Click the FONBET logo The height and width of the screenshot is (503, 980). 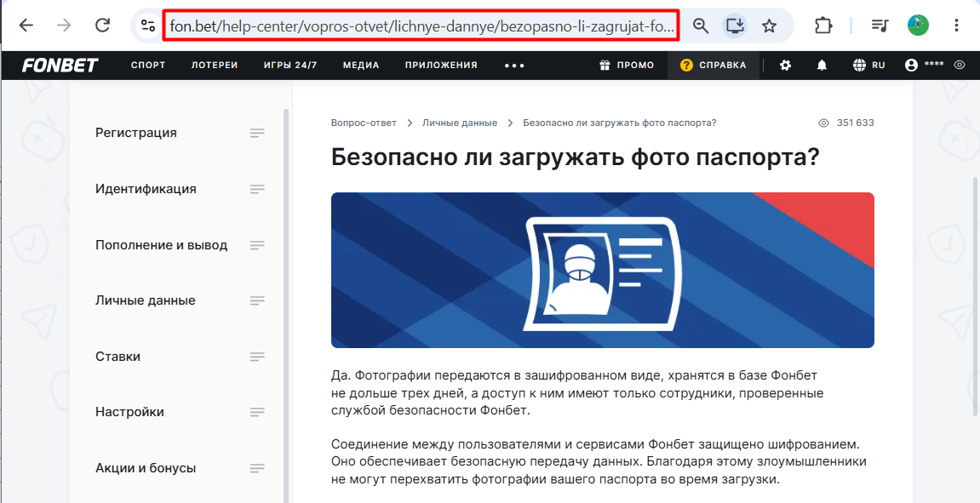60,65
